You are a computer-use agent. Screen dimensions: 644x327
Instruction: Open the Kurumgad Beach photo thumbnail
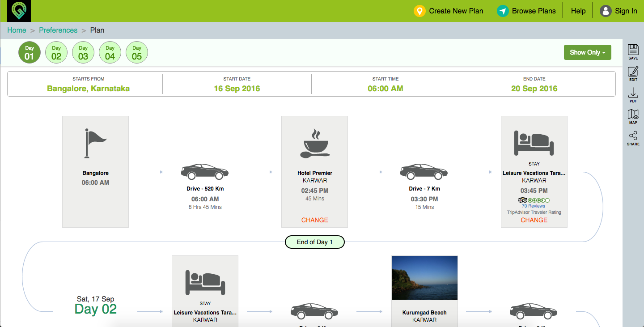424,277
